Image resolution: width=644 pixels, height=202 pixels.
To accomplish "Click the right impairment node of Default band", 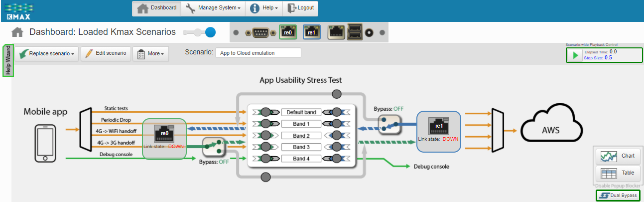I will coord(337,112).
